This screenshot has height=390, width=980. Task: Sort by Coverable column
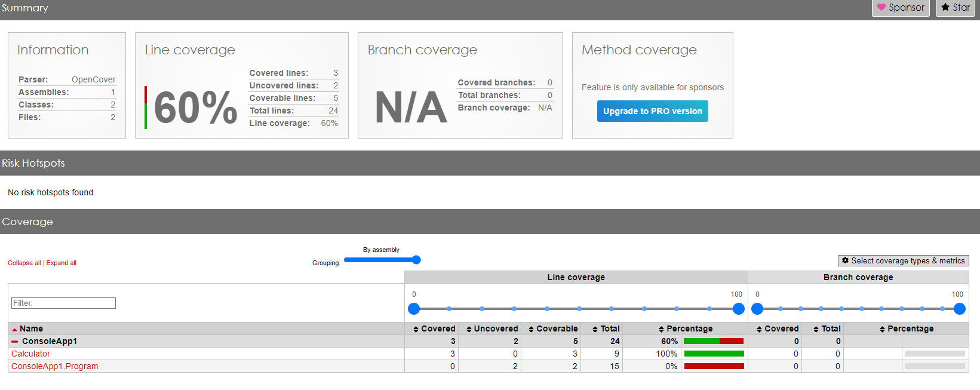point(553,328)
